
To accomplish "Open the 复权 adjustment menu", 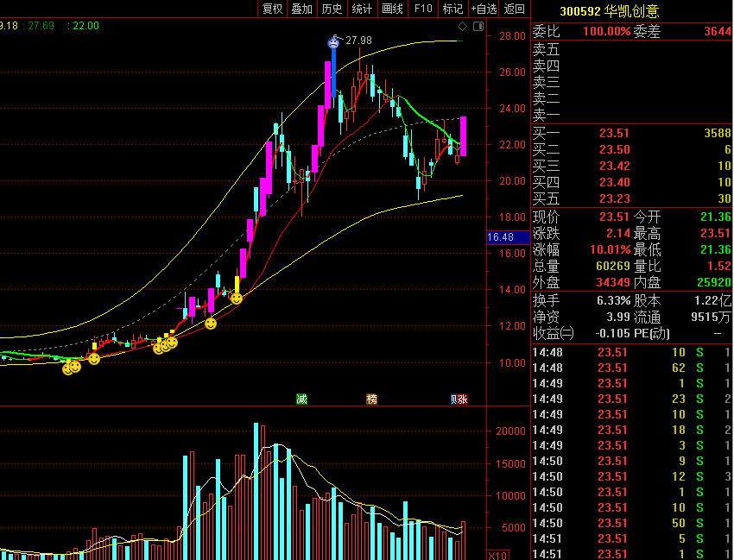I will [x=272, y=9].
